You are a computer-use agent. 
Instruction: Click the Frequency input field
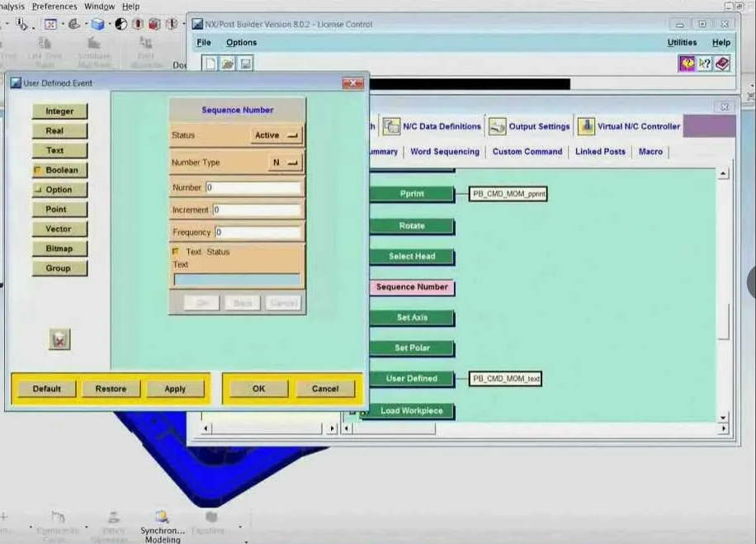click(258, 233)
